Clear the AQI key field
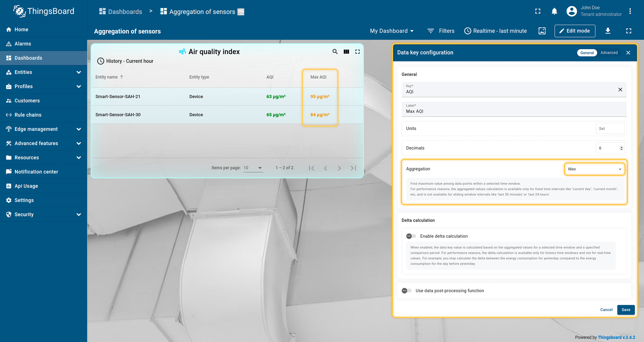The image size is (644, 342). click(x=620, y=90)
